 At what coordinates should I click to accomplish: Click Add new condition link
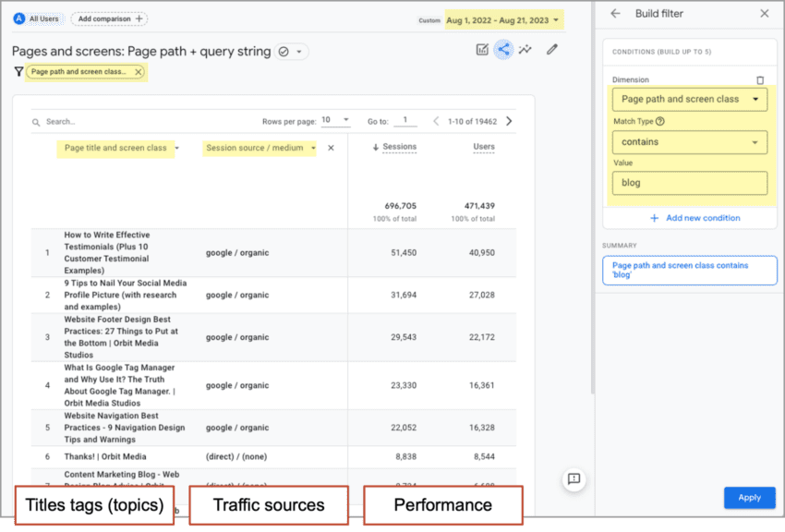pyautogui.click(x=694, y=218)
